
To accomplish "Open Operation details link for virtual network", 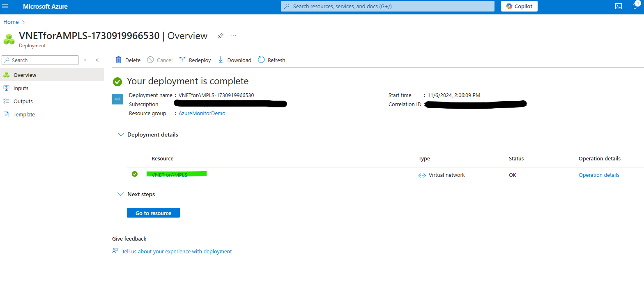I will (x=598, y=175).
